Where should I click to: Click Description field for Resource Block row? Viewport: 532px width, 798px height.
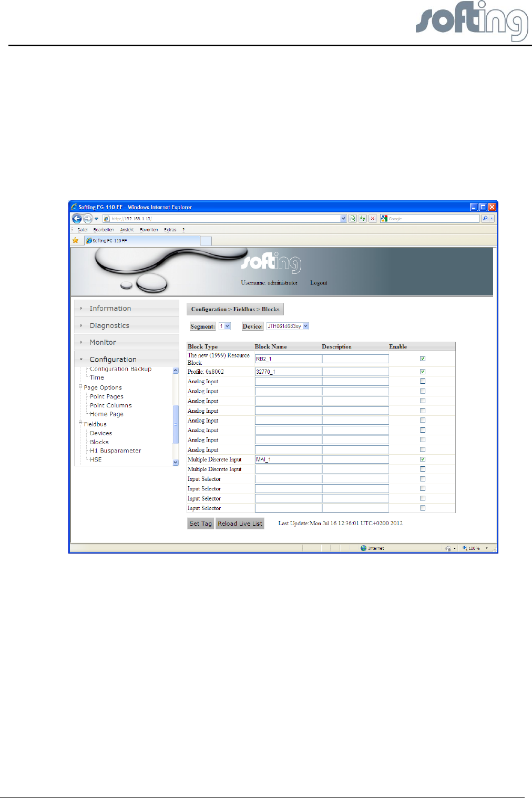click(x=355, y=359)
